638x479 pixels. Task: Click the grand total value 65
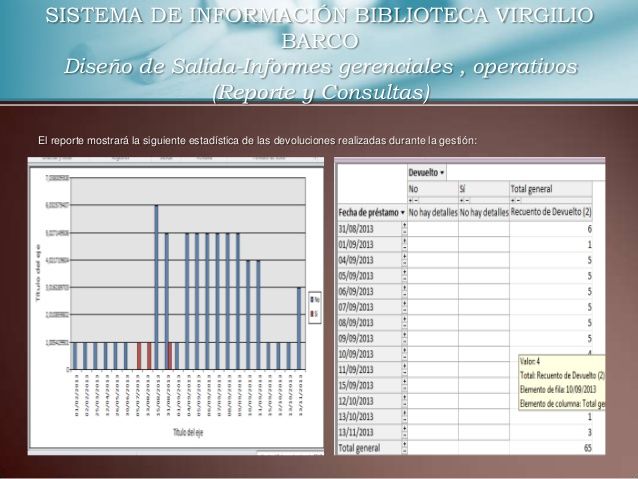click(x=588, y=448)
